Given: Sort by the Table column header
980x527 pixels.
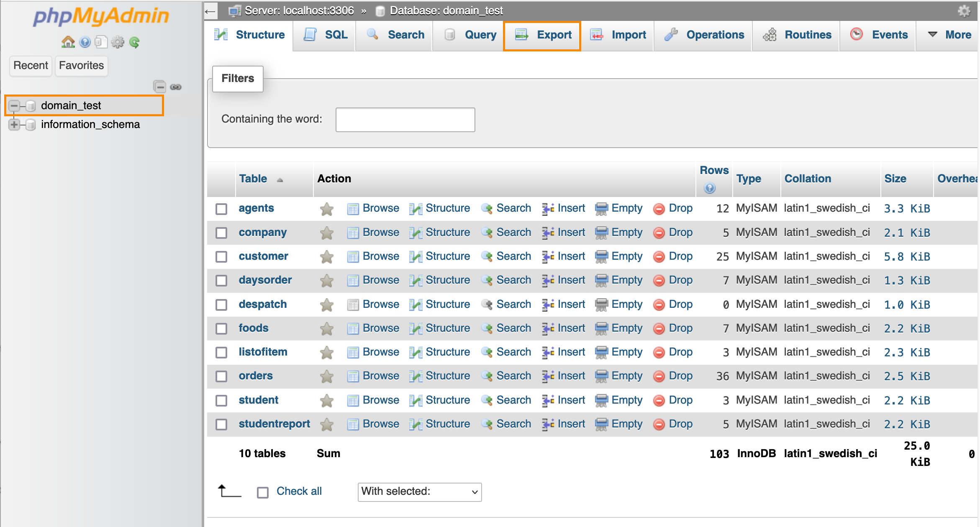Looking at the screenshot, I should click(x=253, y=179).
